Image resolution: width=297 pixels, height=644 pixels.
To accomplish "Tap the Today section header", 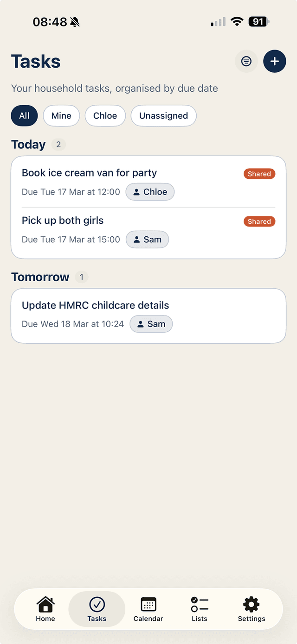I will click(28, 144).
